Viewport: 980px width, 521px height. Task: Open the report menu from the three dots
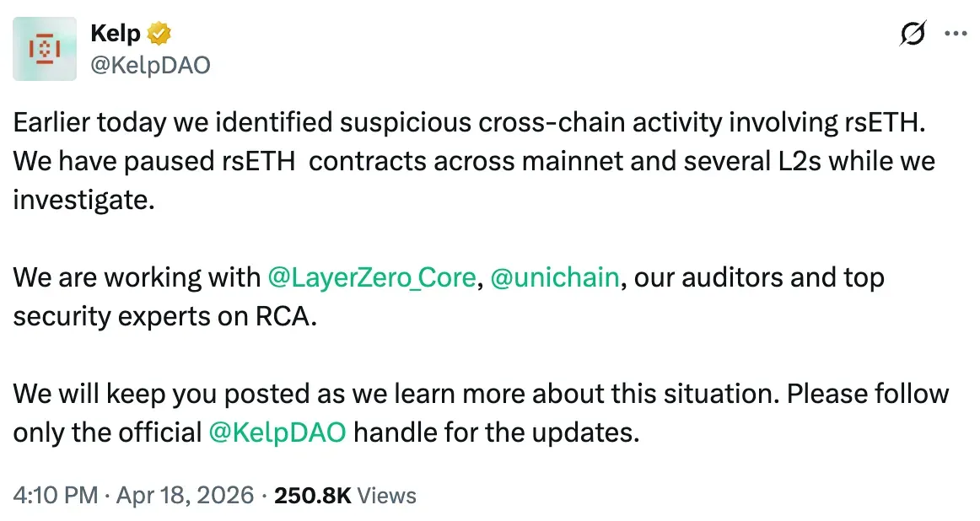956,33
